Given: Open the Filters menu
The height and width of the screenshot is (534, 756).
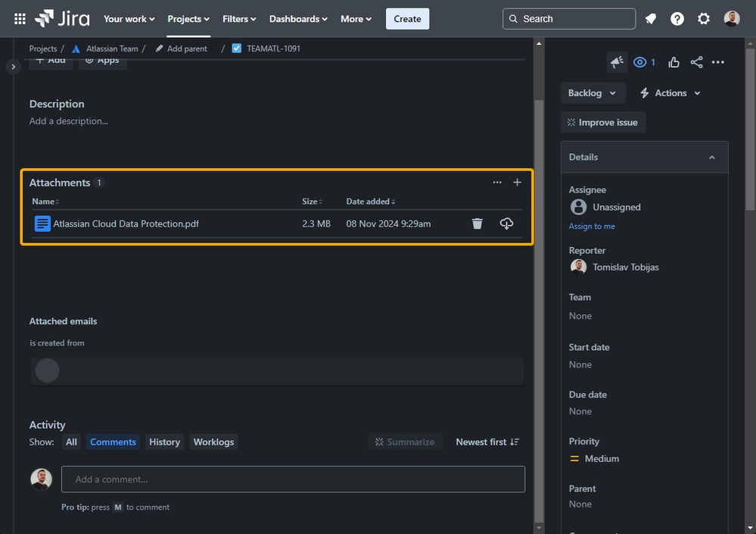Looking at the screenshot, I should coord(239,19).
